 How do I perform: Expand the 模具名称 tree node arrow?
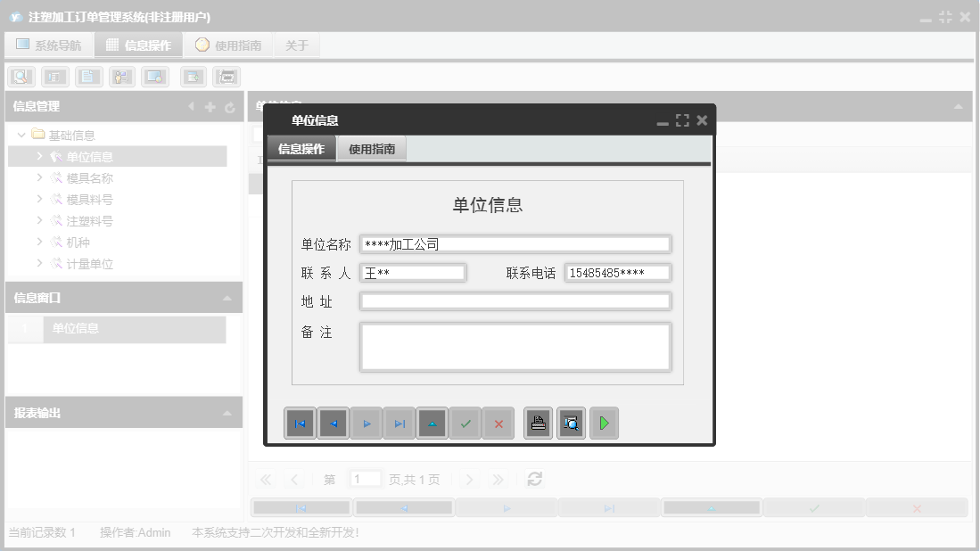pos(39,177)
